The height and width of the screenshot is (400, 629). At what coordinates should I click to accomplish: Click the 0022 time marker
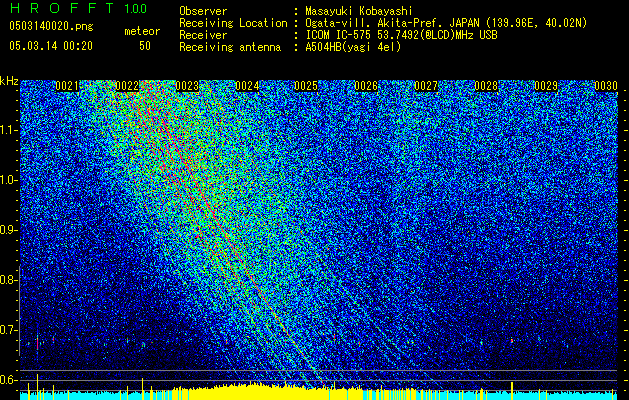click(127, 86)
